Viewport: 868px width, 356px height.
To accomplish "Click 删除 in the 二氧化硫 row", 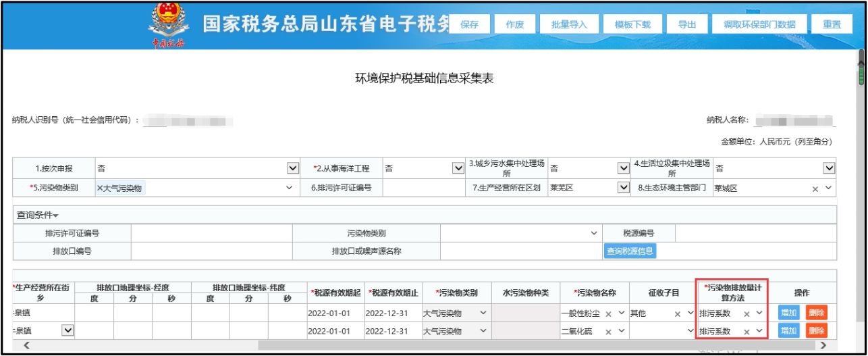I will point(816,331).
